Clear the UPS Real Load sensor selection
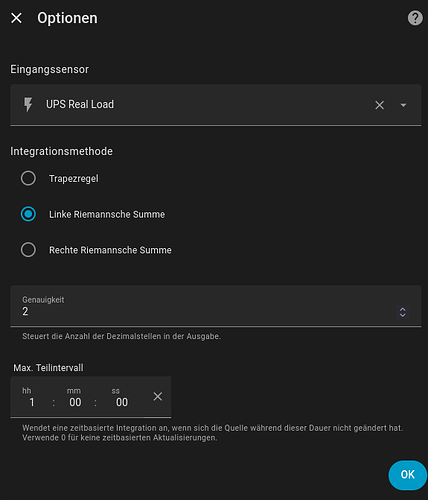 pos(379,105)
